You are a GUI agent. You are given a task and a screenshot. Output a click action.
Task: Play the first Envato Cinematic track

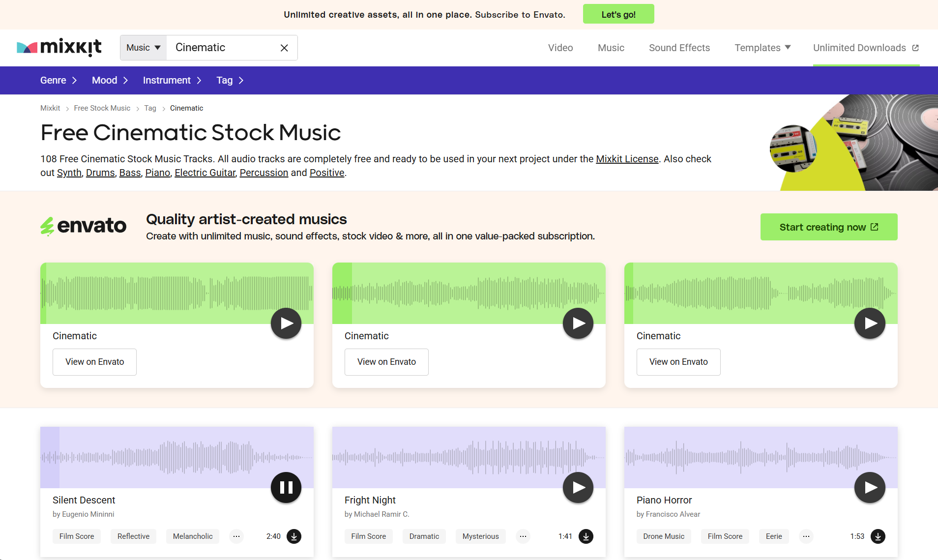click(x=286, y=323)
